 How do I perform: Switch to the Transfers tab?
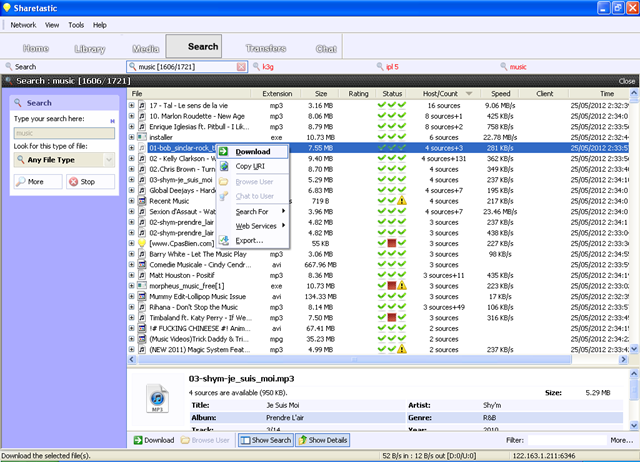click(x=265, y=47)
